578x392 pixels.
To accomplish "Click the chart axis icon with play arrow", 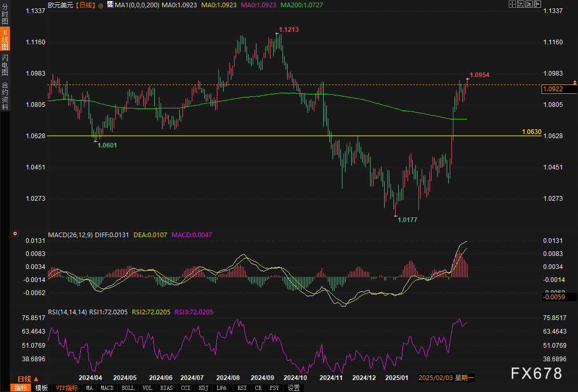I will [528, 4].
